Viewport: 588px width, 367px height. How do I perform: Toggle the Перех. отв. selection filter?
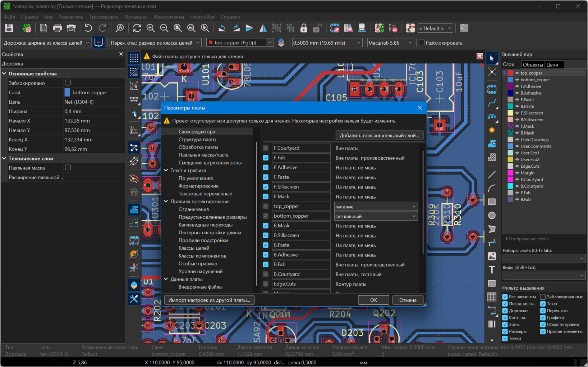(543, 311)
